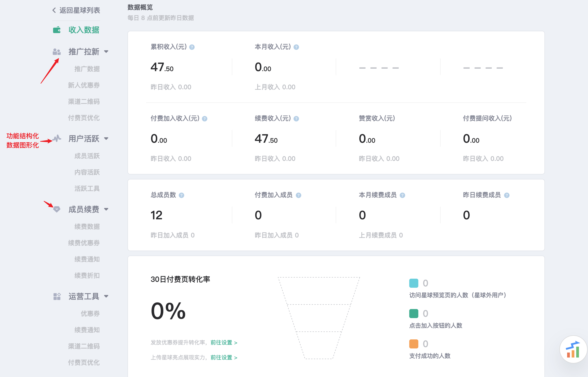Select 渠道二维码 under 运营工具
The image size is (588, 377).
click(x=84, y=346)
